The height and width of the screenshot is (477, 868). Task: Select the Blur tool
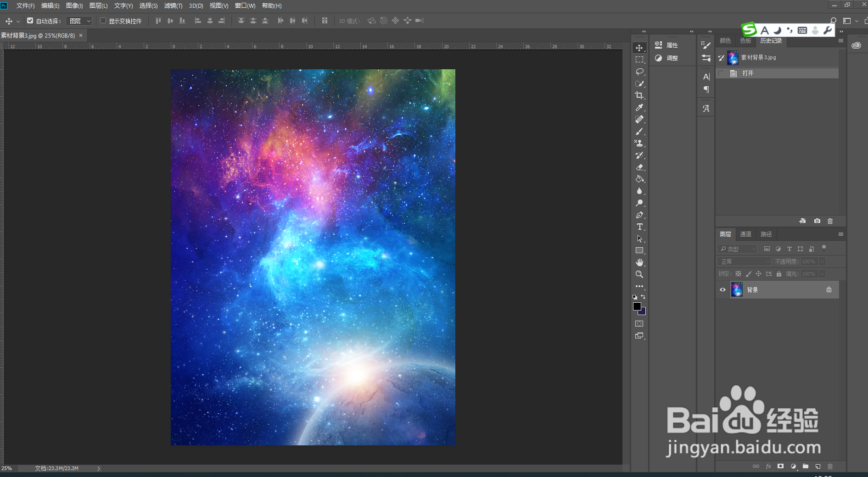639,191
